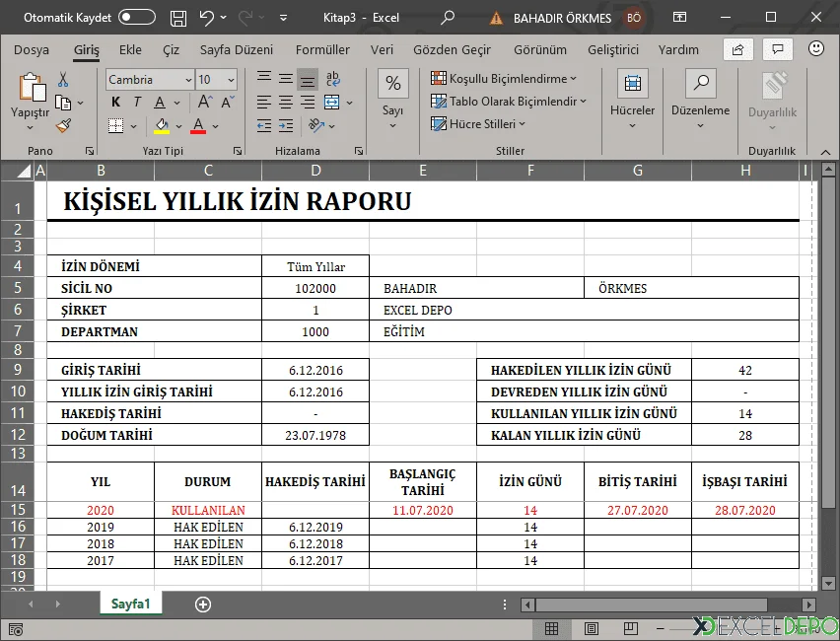This screenshot has height=641, width=840.
Task: Add a new sheet with the plus button
Action: coord(202,604)
